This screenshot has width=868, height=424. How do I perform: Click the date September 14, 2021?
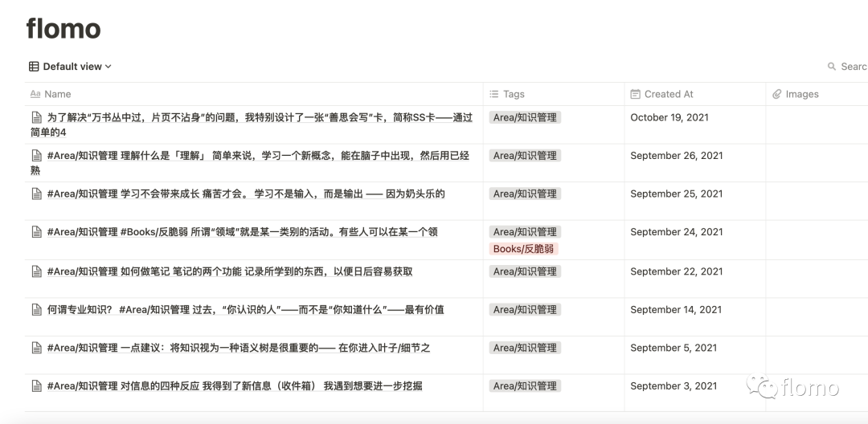point(676,310)
